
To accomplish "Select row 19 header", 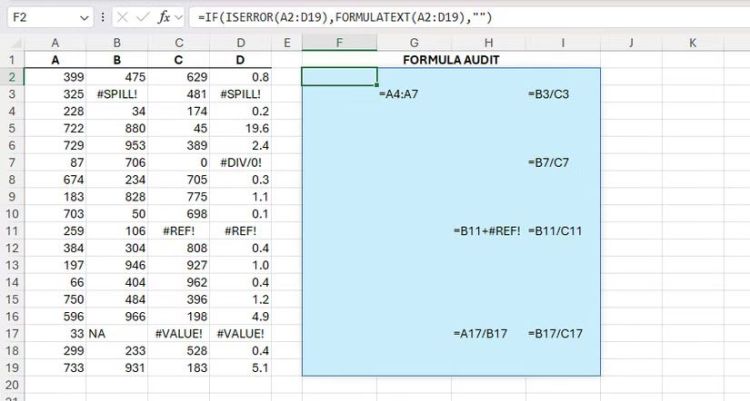I will coord(11,368).
